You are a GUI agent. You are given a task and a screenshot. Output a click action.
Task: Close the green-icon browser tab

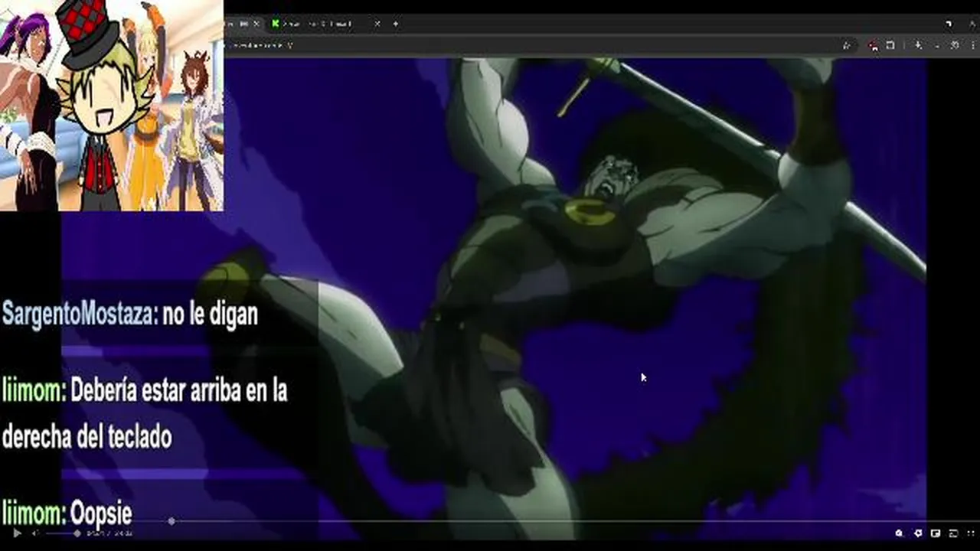[377, 24]
